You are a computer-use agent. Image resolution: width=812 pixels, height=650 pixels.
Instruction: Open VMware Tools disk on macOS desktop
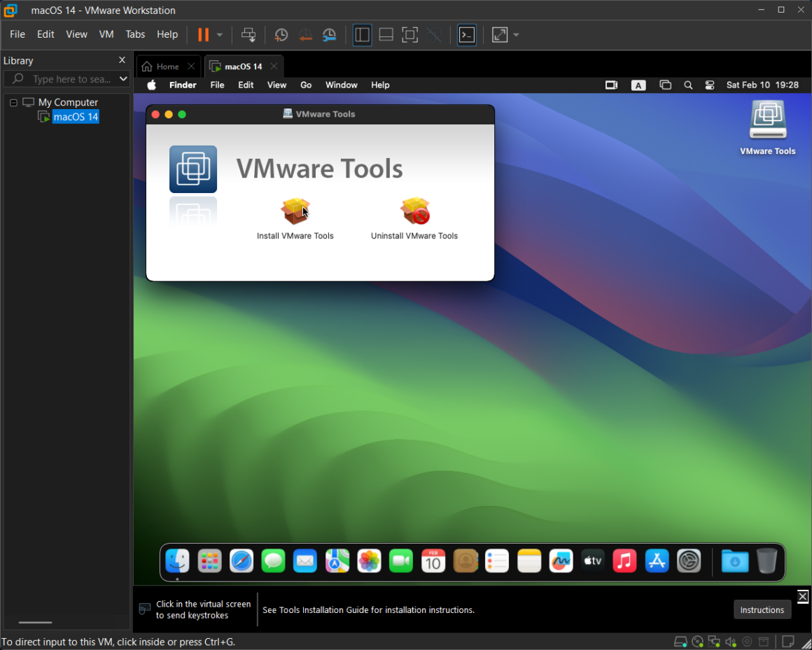click(767, 127)
